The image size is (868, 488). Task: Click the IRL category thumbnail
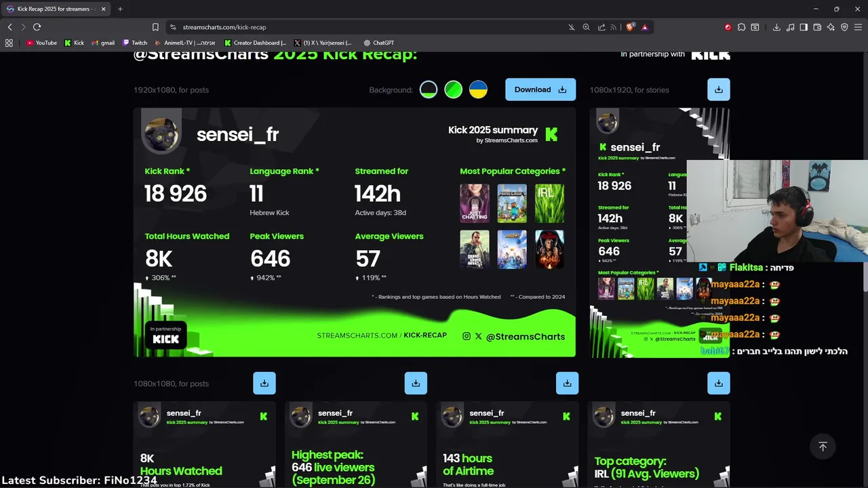coord(549,203)
